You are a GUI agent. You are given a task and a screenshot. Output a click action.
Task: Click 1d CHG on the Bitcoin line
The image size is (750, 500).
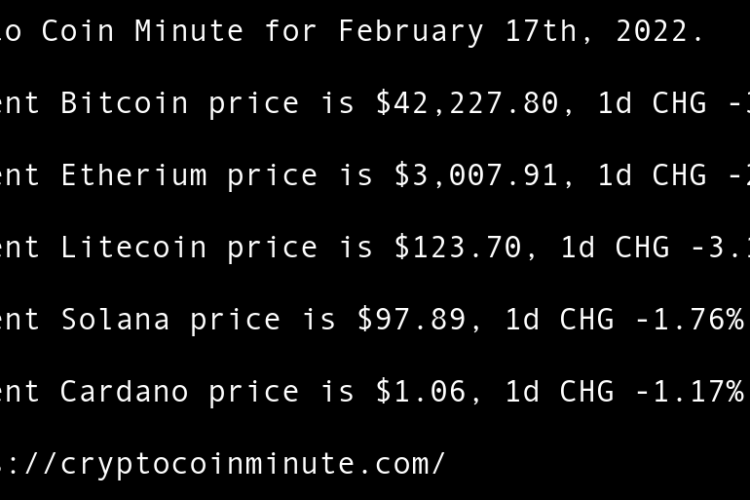651,103
